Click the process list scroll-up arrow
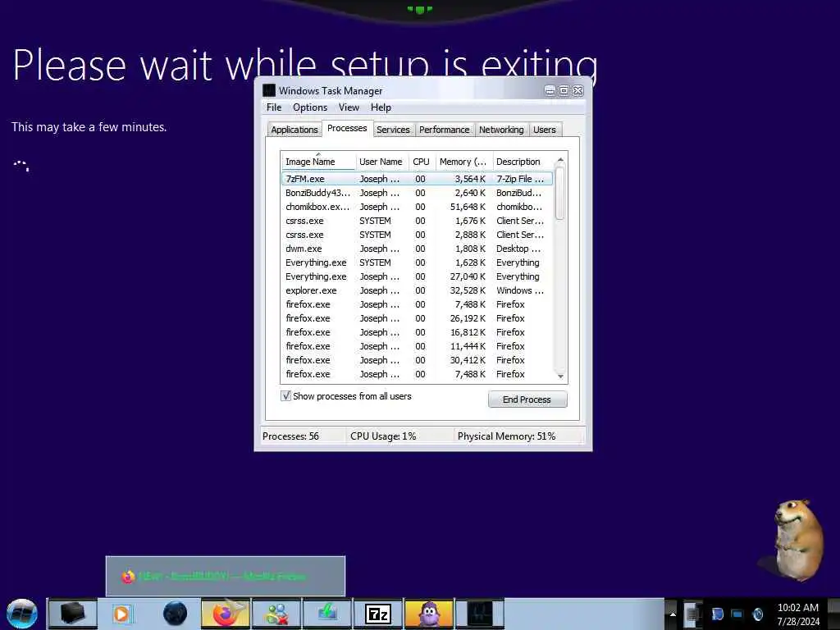The width and height of the screenshot is (840, 630). point(560,160)
